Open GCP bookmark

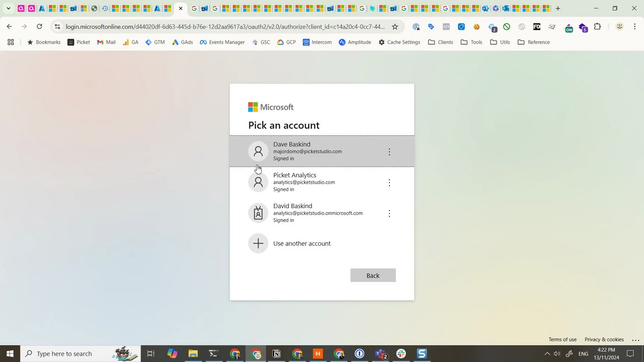(x=286, y=42)
